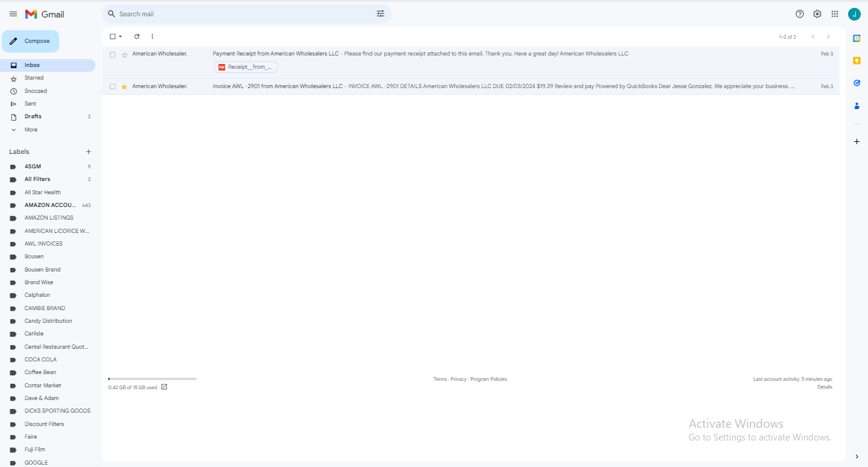This screenshot has height=467, width=868.
Task: Open Settings gear icon
Action: click(817, 14)
